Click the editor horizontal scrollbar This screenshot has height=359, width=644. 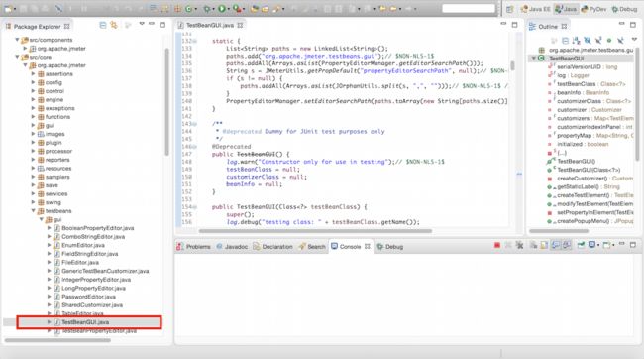click(x=315, y=231)
